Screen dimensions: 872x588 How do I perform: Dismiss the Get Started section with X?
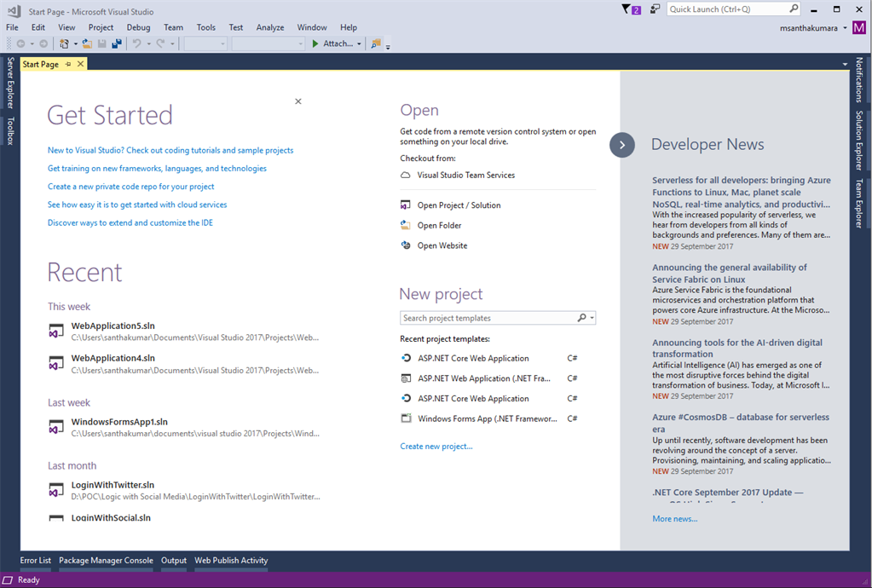pos(298,101)
